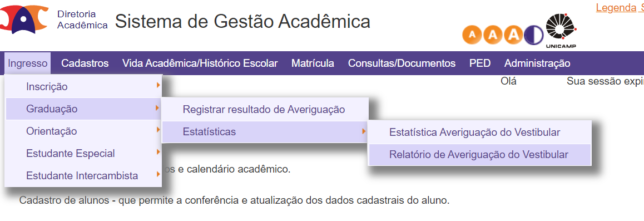Open the Cadastros menu
644x221 pixels.
[85, 63]
